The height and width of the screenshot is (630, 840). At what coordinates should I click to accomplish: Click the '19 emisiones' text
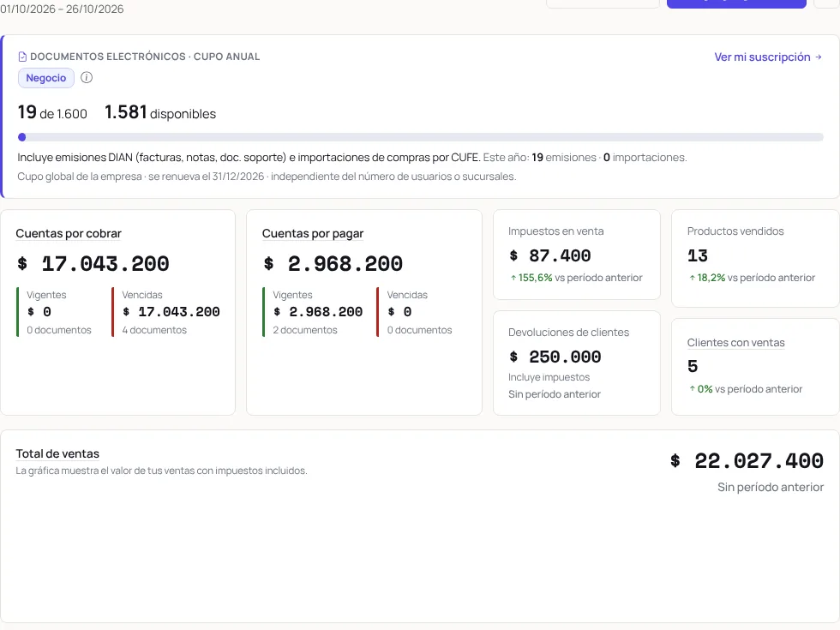click(x=564, y=158)
